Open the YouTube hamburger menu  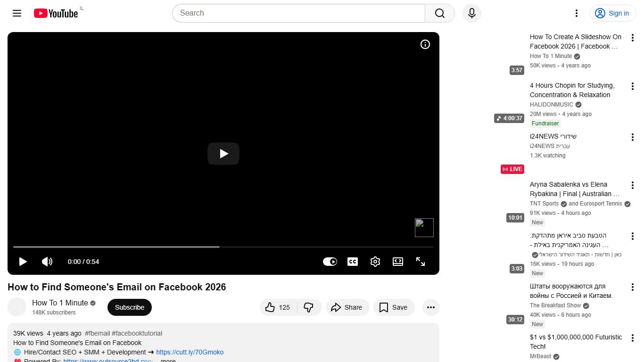17,13
